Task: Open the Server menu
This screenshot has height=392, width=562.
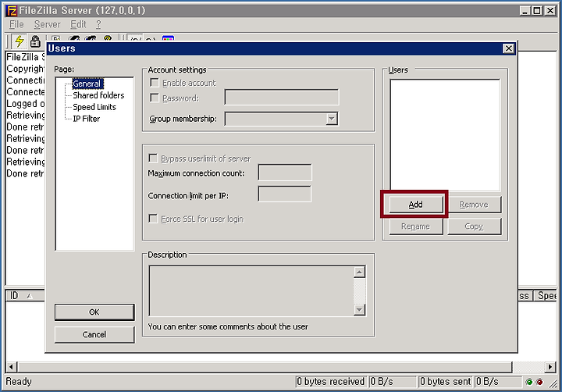Action: click(48, 24)
